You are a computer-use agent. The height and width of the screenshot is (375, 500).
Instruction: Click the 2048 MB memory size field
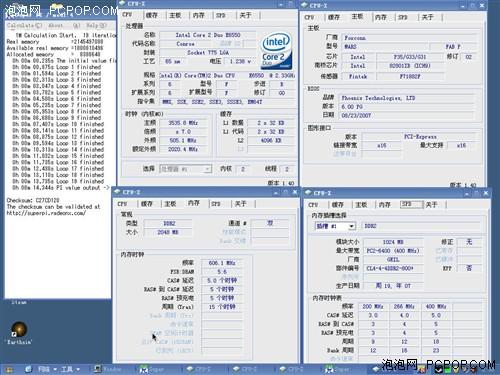click(168, 232)
